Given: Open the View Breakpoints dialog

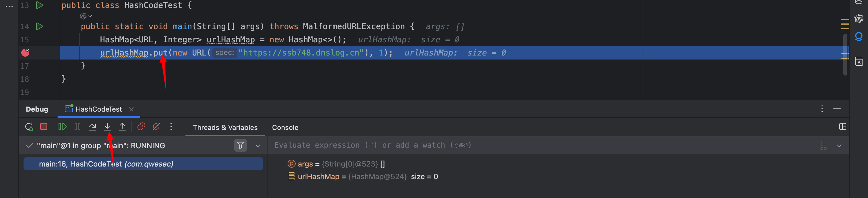Looking at the screenshot, I should 141,127.
